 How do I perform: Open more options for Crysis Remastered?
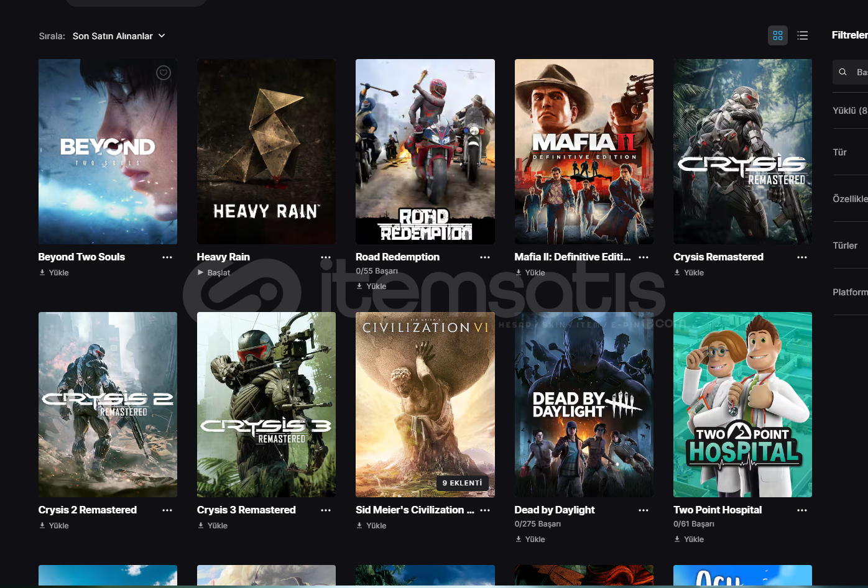[802, 257]
